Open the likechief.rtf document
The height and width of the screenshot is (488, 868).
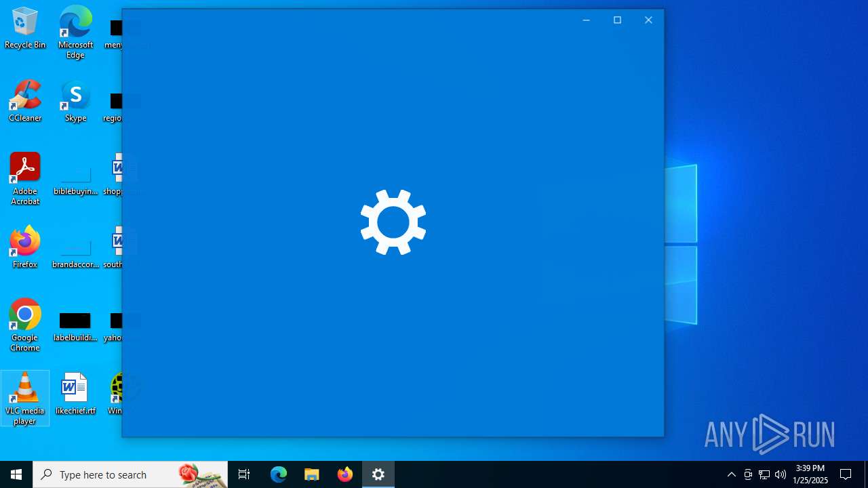[75, 394]
